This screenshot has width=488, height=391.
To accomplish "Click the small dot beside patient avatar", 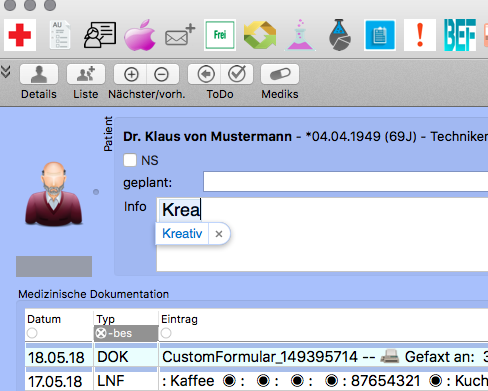I will tap(96, 192).
